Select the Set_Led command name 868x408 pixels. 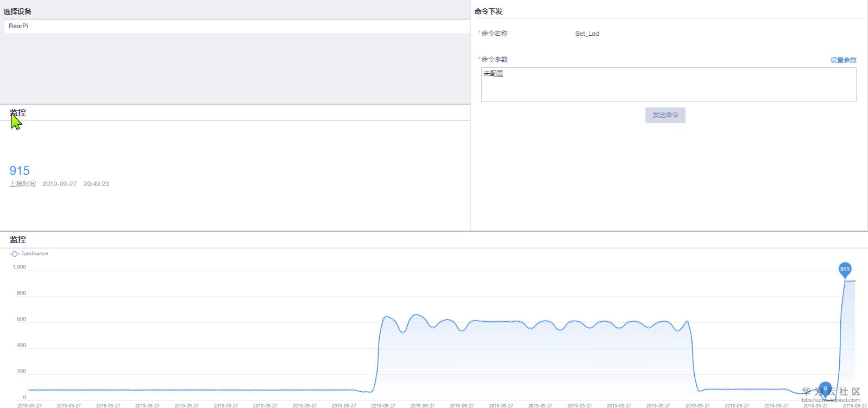click(x=587, y=34)
